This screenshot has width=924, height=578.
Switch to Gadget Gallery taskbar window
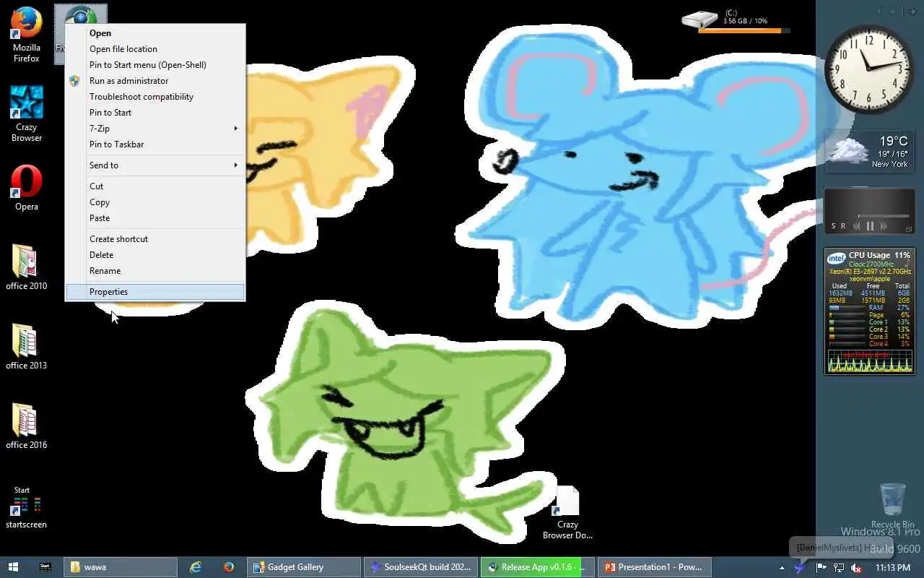pyautogui.click(x=304, y=567)
